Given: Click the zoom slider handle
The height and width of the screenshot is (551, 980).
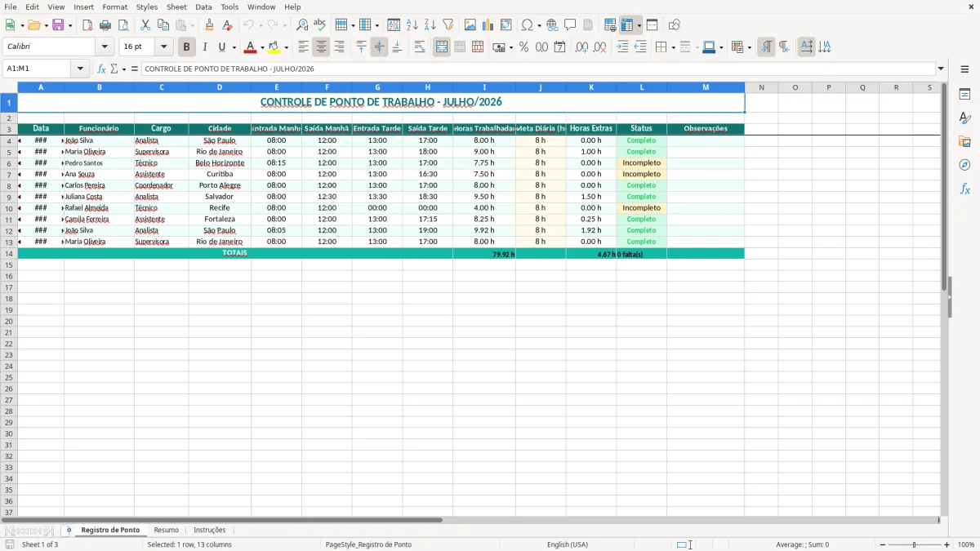Looking at the screenshot, I should tap(915, 544).
